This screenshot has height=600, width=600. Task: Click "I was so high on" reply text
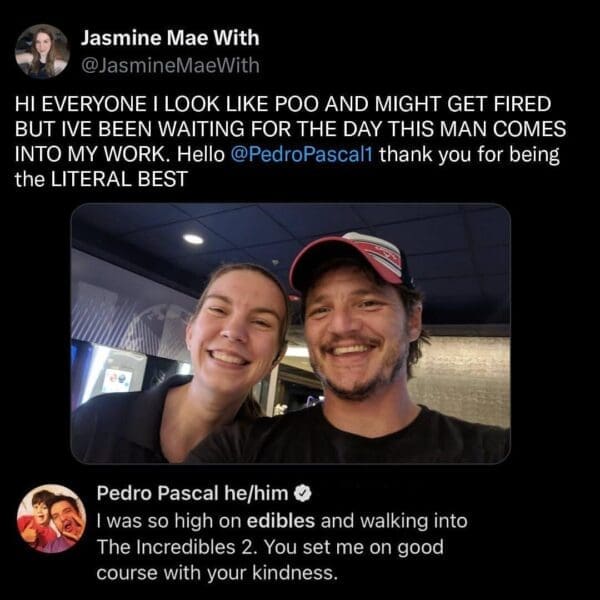coord(169,521)
